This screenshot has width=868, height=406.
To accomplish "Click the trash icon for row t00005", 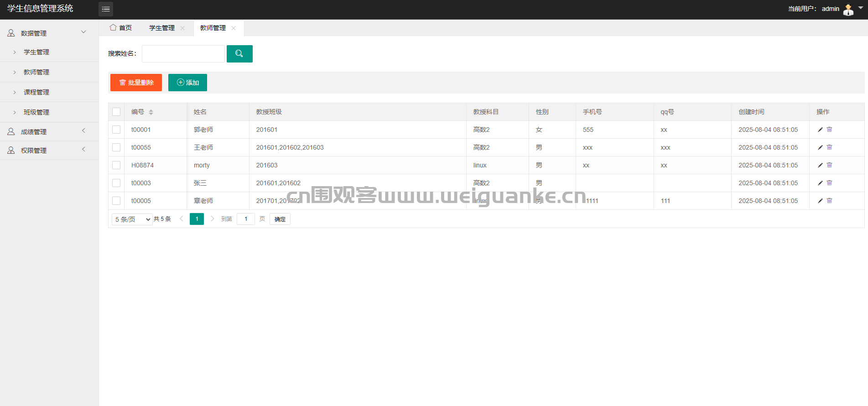I will click(x=830, y=201).
